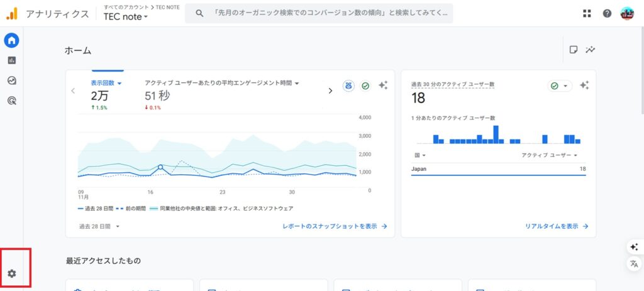Click the リアルタイムを表示 link

click(557, 226)
